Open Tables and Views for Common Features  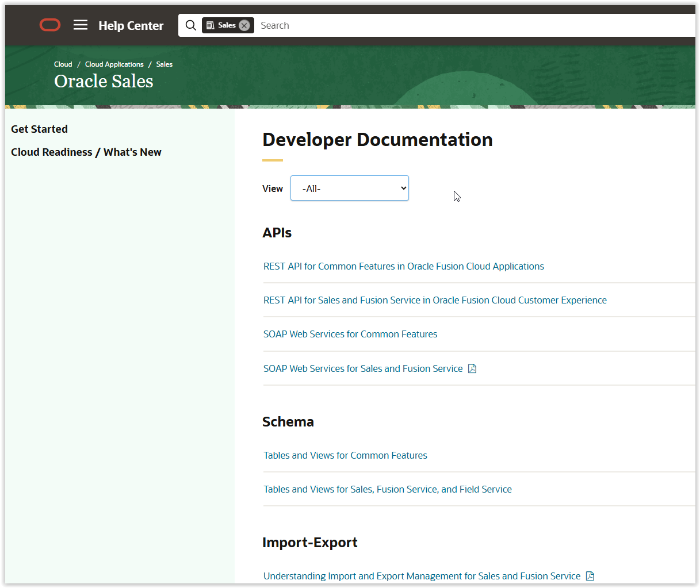pos(345,455)
